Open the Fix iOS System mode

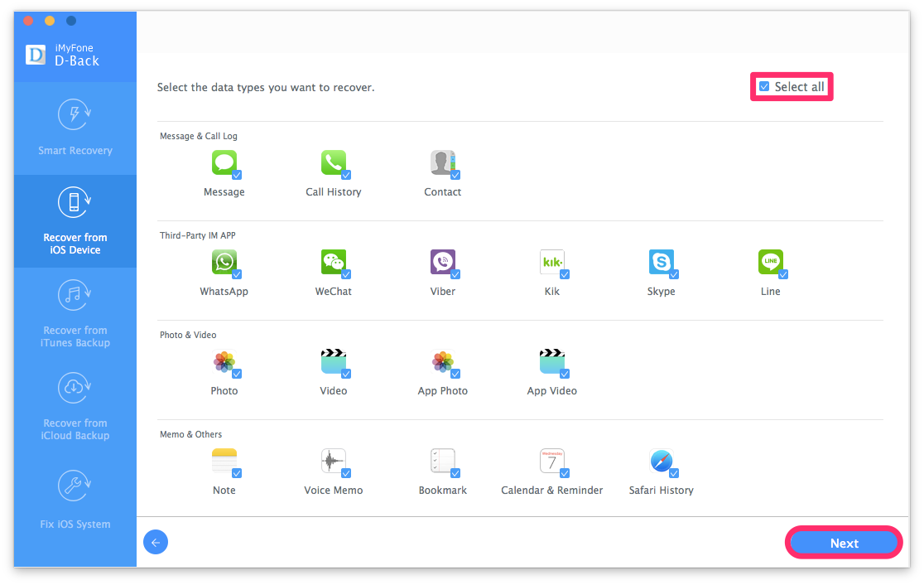tap(75, 500)
